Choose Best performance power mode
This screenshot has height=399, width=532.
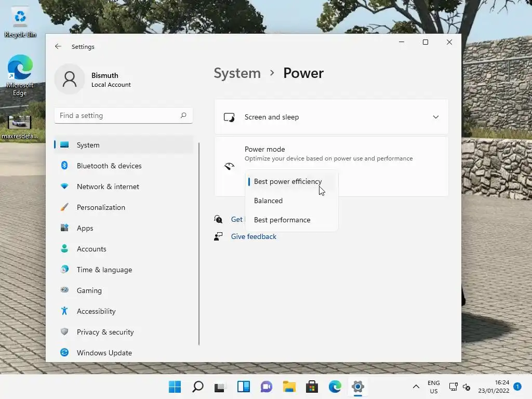coord(291,220)
